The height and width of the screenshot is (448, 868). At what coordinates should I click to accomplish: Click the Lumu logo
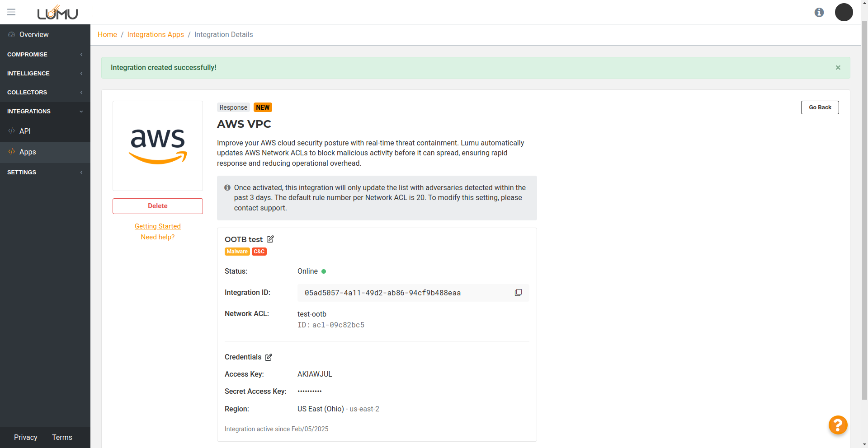pos(57,13)
